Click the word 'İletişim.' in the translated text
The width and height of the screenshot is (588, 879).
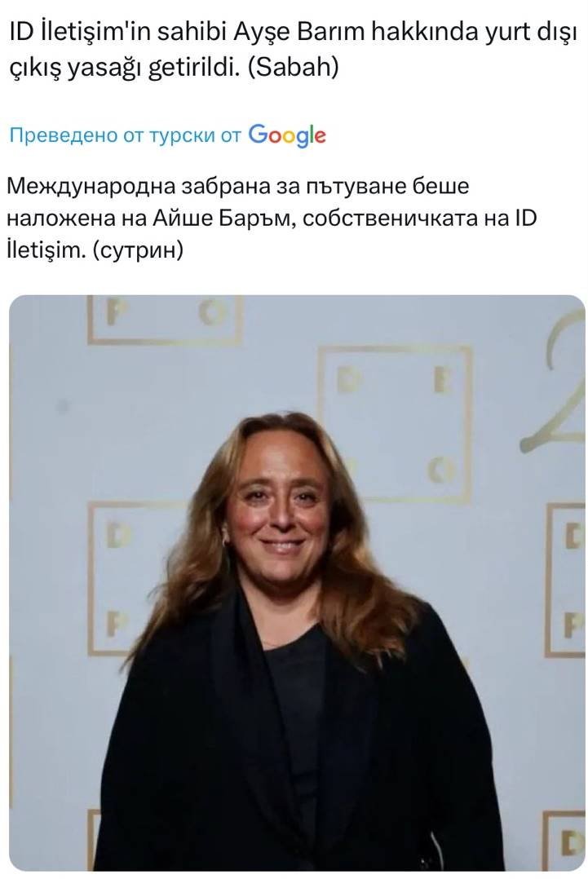coord(46,250)
